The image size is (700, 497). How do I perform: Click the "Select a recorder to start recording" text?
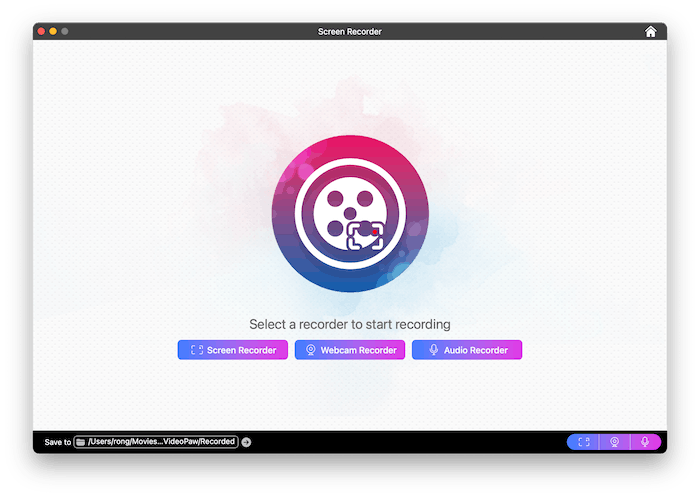(x=349, y=325)
